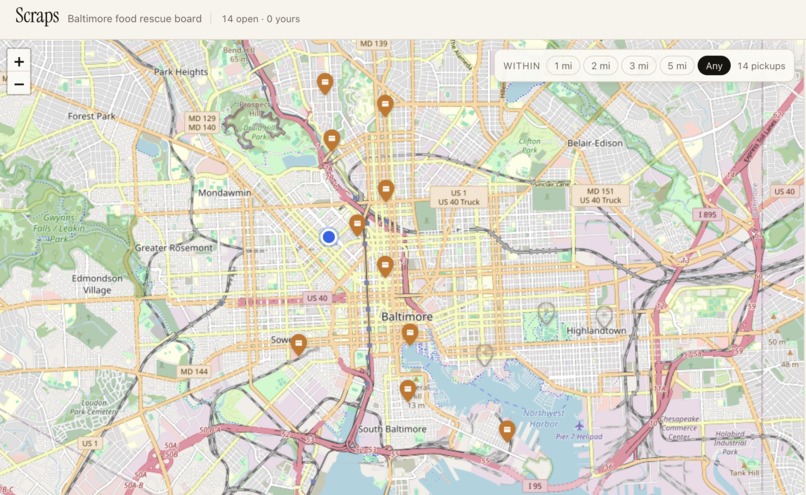Open the gray pin above the Highlandtown label

pyautogui.click(x=604, y=316)
